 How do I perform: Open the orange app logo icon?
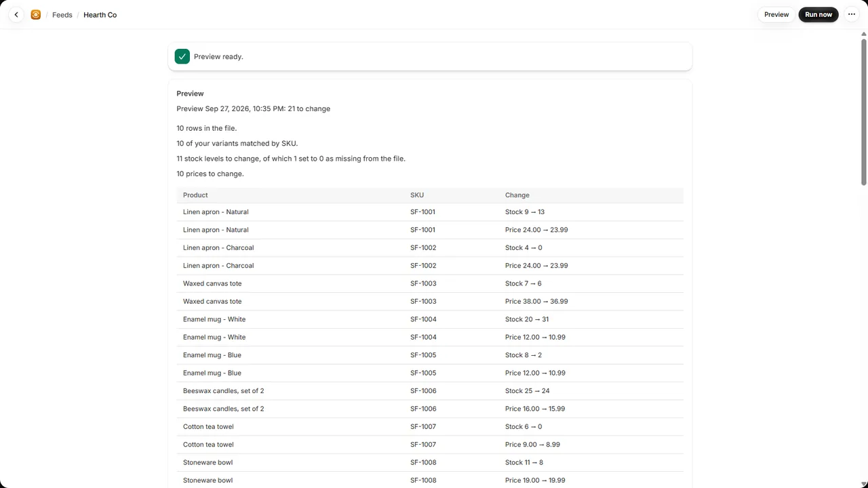pos(36,14)
